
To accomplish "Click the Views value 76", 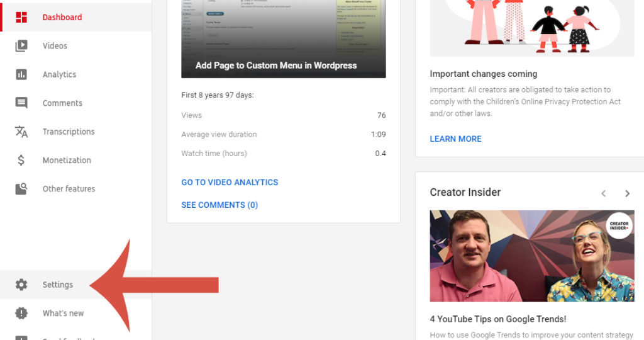I will click(x=382, y=115).
